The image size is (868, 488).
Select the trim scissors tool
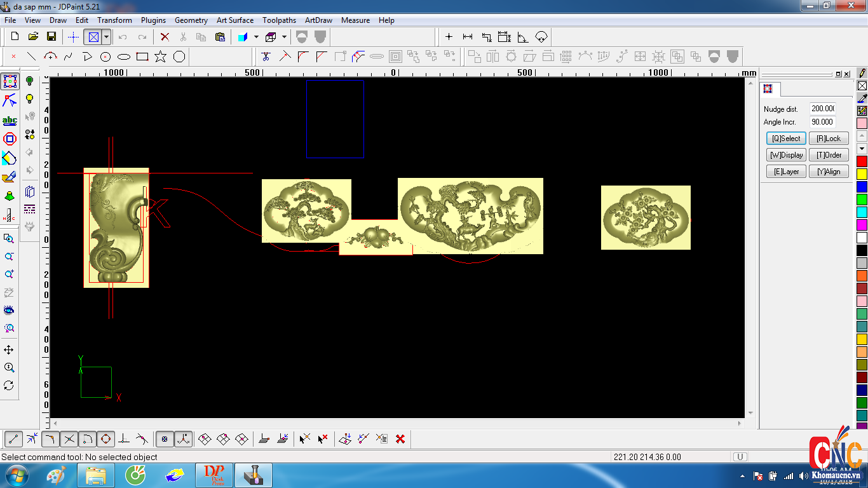[x=266, y=57]
